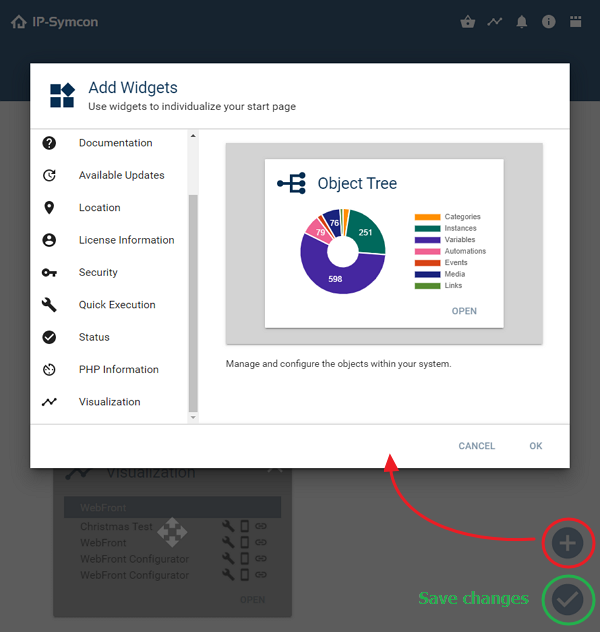Click the round plus add-widget button
Screen dimensions: 600x632
click(567, 543)
